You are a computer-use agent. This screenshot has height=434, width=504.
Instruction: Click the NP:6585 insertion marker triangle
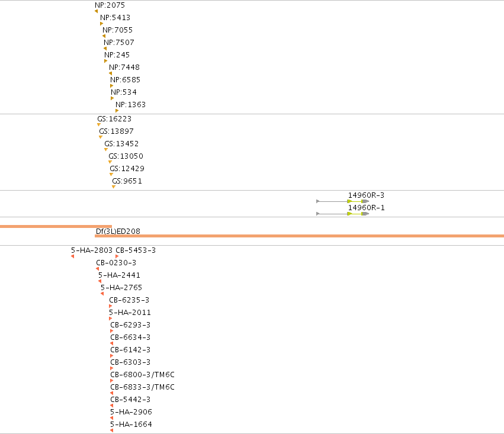pos(111,86)
